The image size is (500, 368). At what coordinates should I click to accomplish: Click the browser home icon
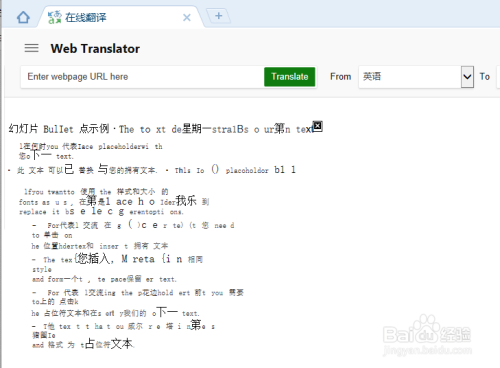23,17
